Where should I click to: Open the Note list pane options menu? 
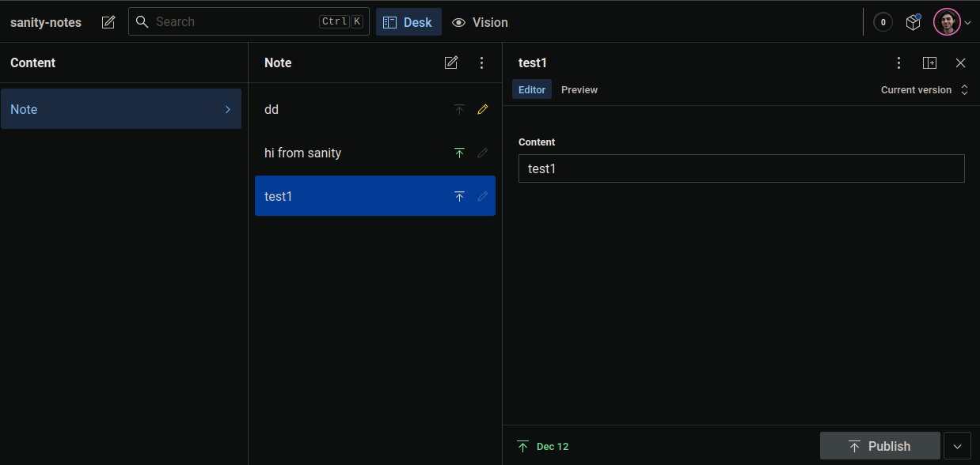point(482,62)
